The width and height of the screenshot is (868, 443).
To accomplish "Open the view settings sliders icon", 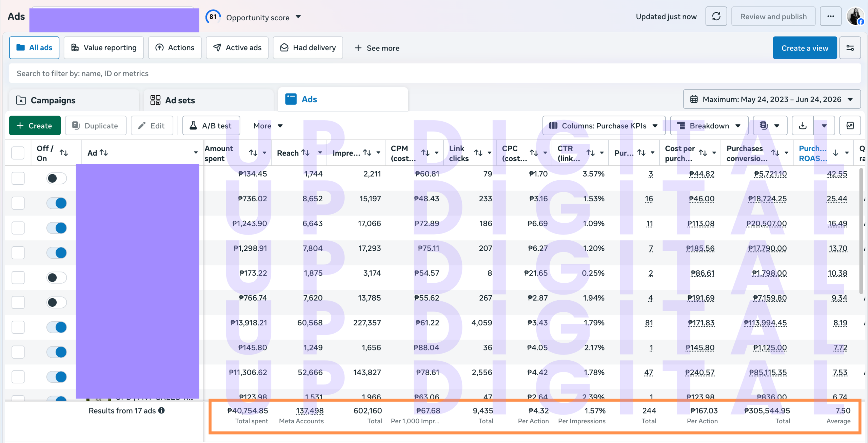I will point(850,48).
